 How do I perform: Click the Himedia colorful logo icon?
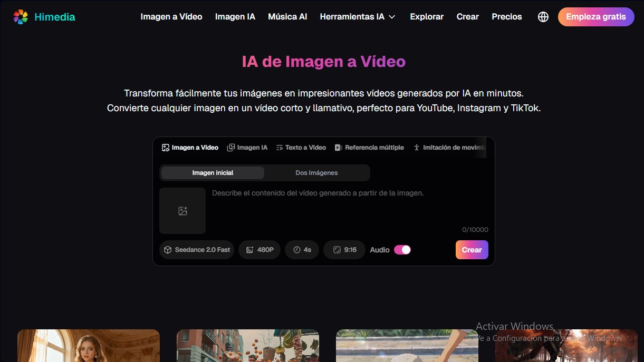[21, 17]
